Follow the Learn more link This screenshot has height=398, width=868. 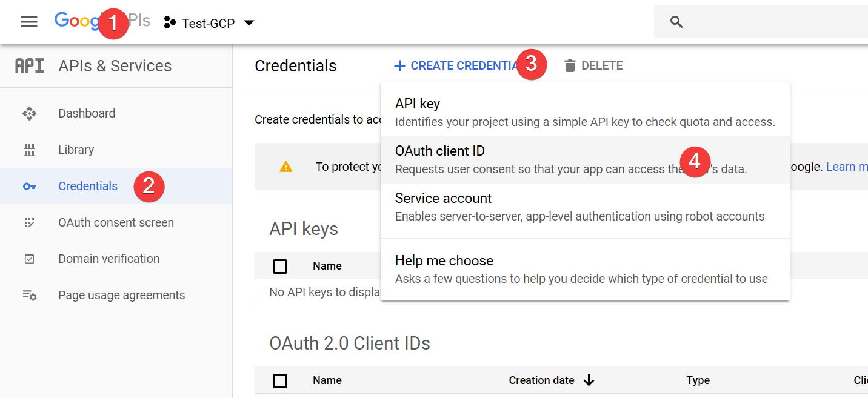point(847,167)
